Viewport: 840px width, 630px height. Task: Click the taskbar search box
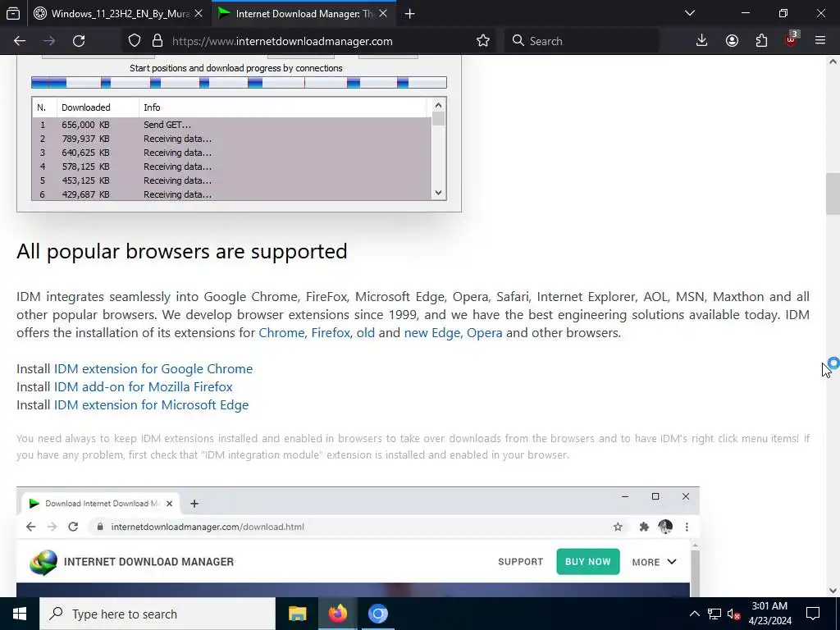[x=157, y=614]
